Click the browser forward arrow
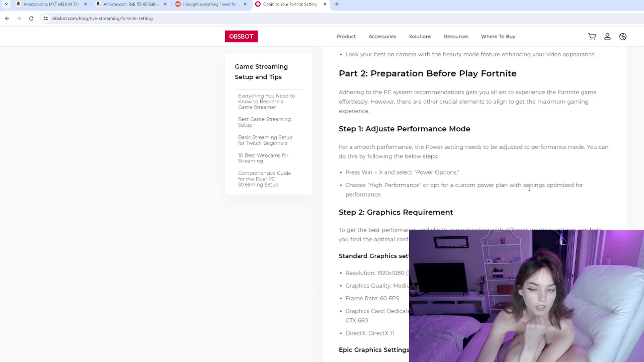Image resolution: width=644 pixels, height=362 pixels. 19,18
